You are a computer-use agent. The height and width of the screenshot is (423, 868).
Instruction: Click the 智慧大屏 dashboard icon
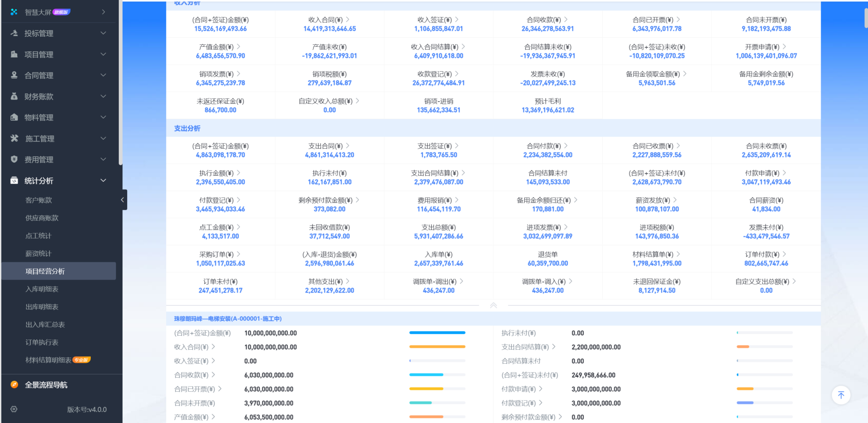point(14,12)
